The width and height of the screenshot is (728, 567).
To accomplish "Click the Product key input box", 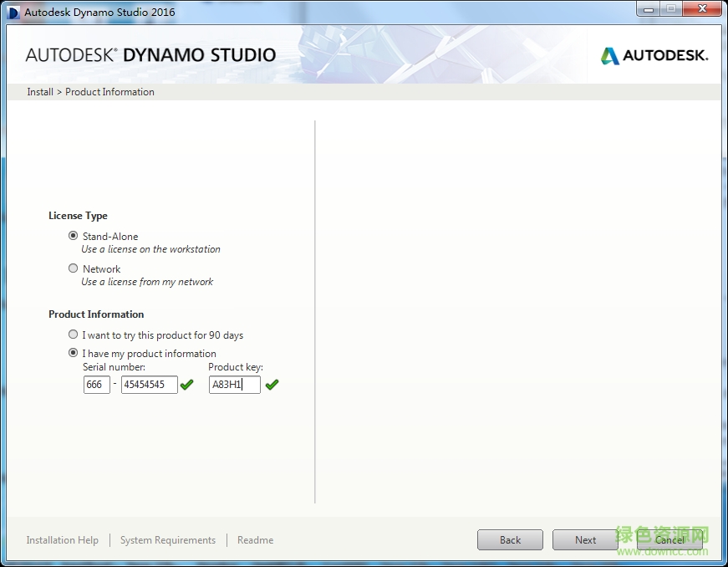I will tap(234, 385).
